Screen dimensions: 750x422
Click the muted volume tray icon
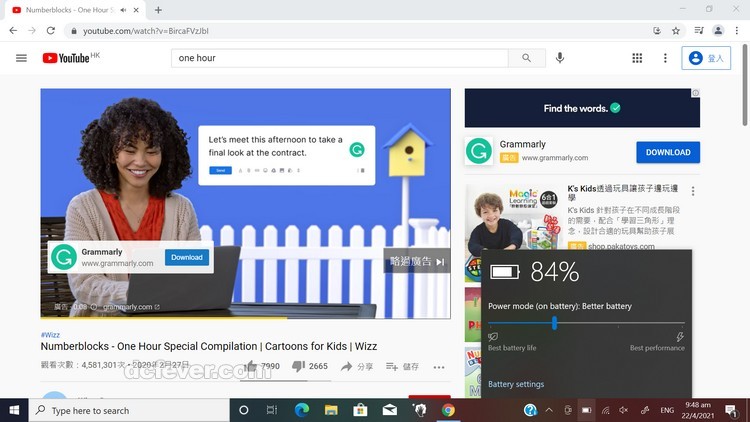[624, 410]
